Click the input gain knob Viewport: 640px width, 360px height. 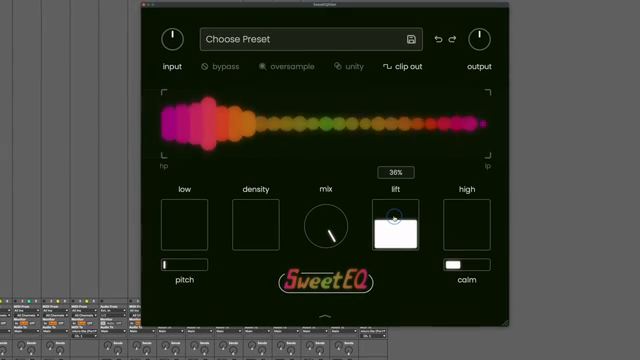click(172, 39)
